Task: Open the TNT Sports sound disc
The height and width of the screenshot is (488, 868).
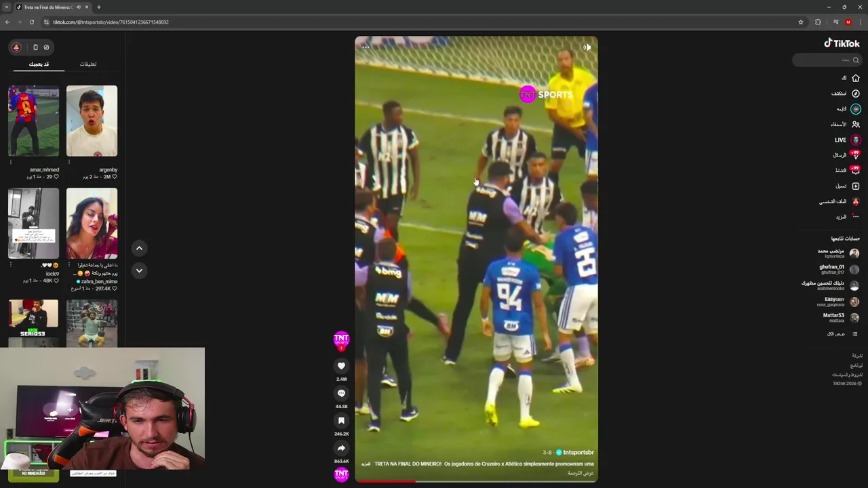Action: coord(341,474)
